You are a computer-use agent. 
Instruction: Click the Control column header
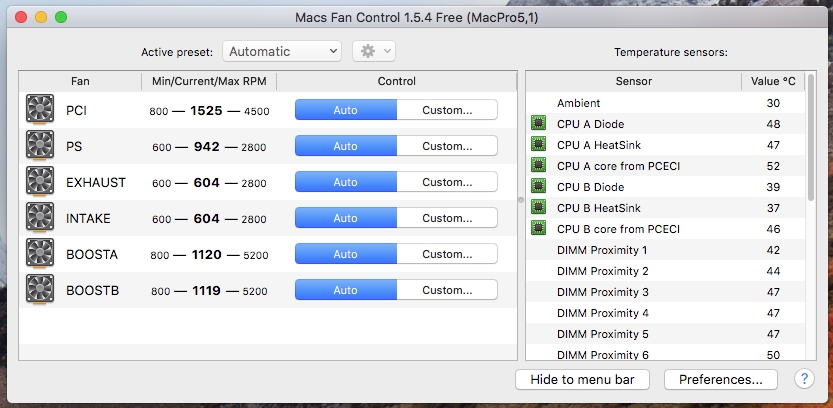pos(396,81)
